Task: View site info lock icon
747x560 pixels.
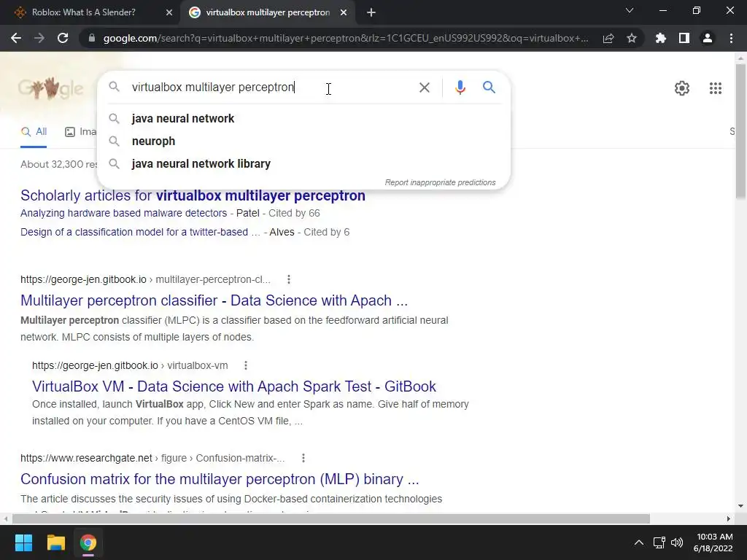Action: click(91, 38)
